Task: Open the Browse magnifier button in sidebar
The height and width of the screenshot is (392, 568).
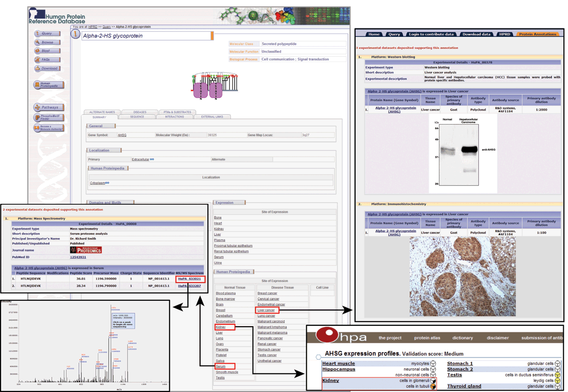Action: [47, 42]
